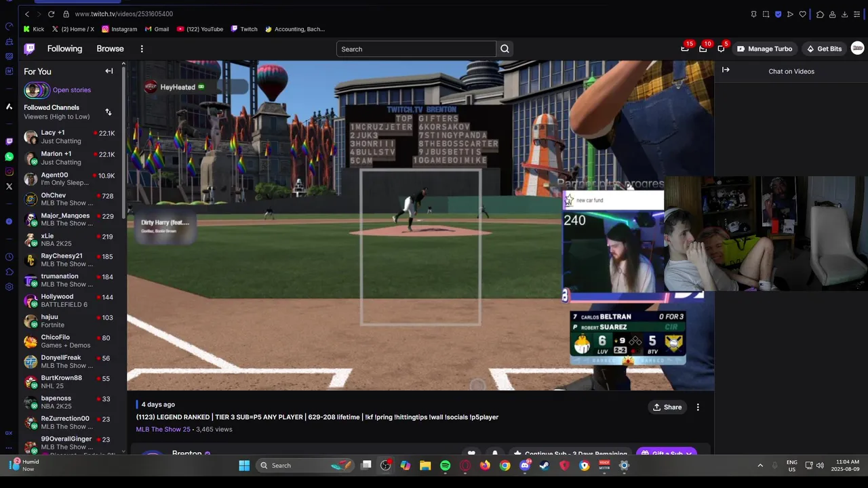Open xLie channel in sidebar
Viewport: 868px width, 488px height.
click(x=70, y=239)
